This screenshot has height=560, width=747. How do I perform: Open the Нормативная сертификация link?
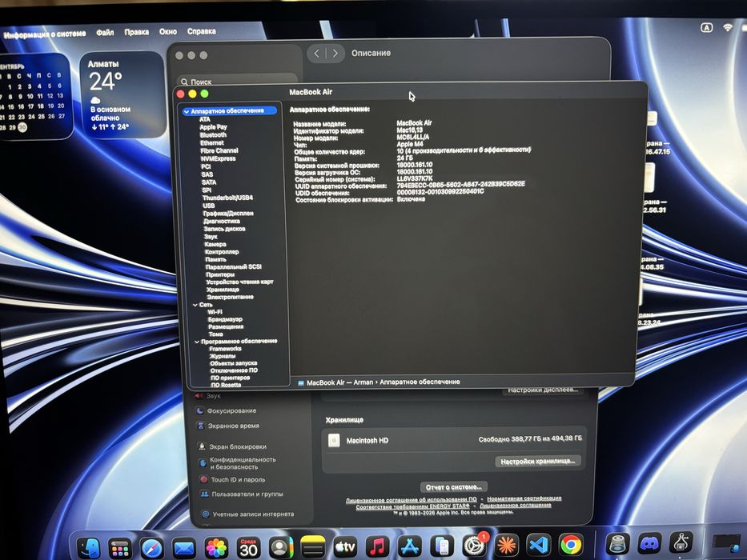[524, 498]
